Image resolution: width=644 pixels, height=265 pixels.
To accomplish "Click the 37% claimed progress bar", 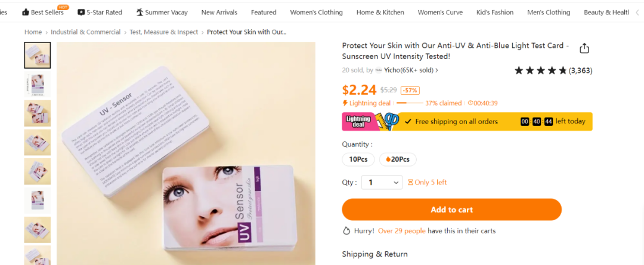I will 410,103.
